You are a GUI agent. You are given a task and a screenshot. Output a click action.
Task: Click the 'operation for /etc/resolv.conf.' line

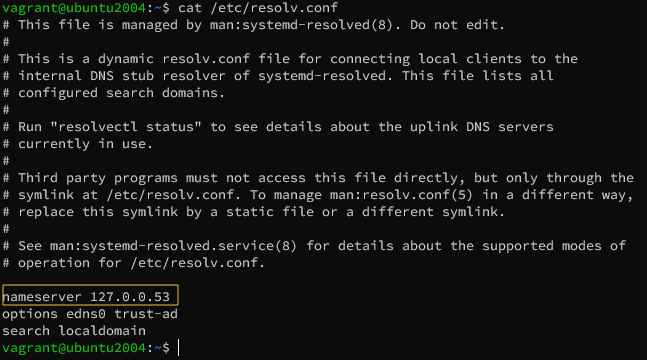(134, 263)
